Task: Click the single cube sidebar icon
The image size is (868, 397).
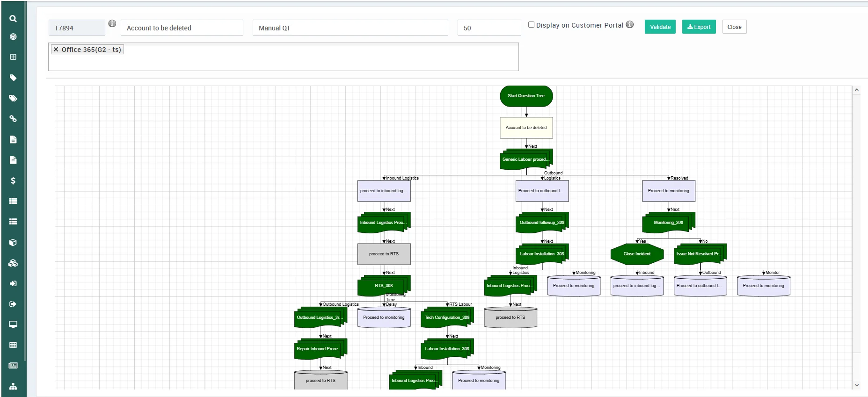Action: 13,242
